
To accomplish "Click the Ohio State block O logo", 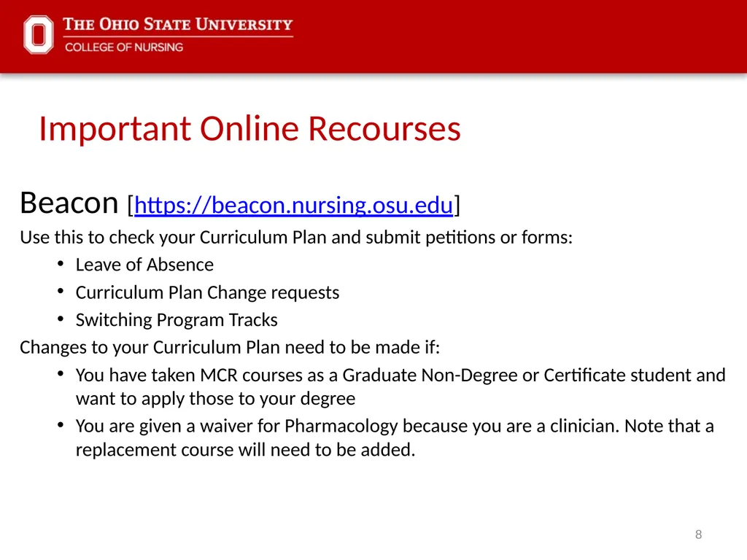I will click(x=39, y=34).
